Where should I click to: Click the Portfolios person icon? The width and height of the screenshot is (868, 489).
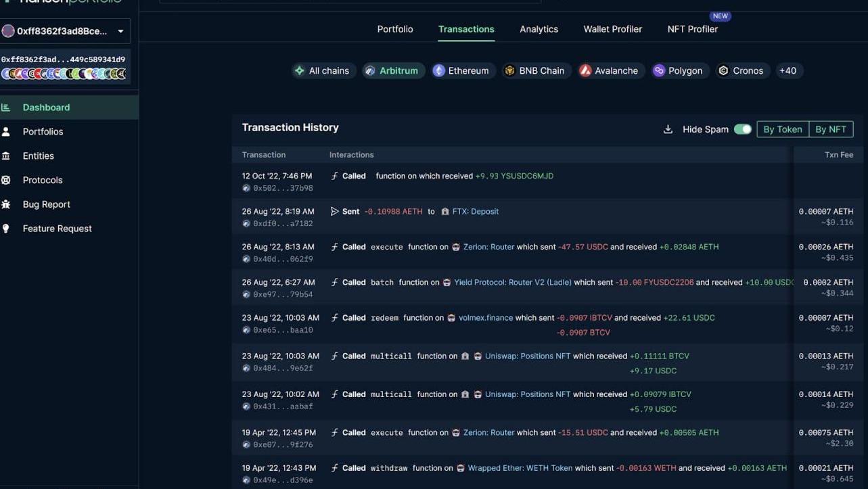pyautogui.click(x=6, y=132)
